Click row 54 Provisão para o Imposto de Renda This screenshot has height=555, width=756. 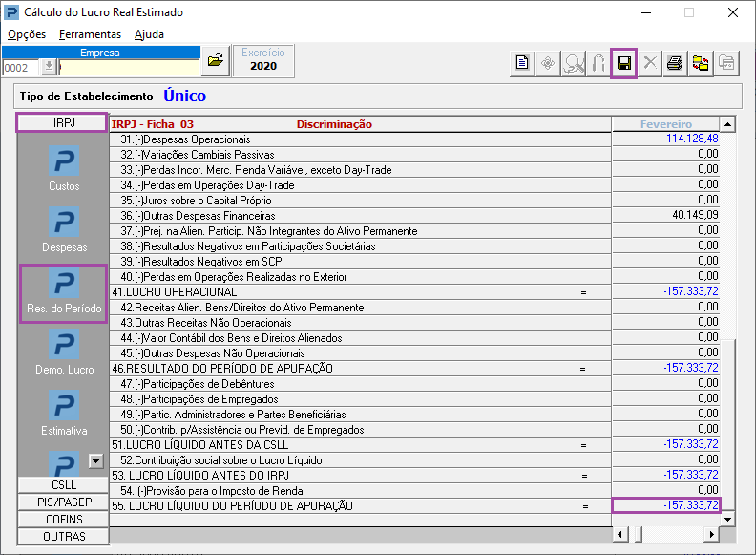tap(360, 491)
